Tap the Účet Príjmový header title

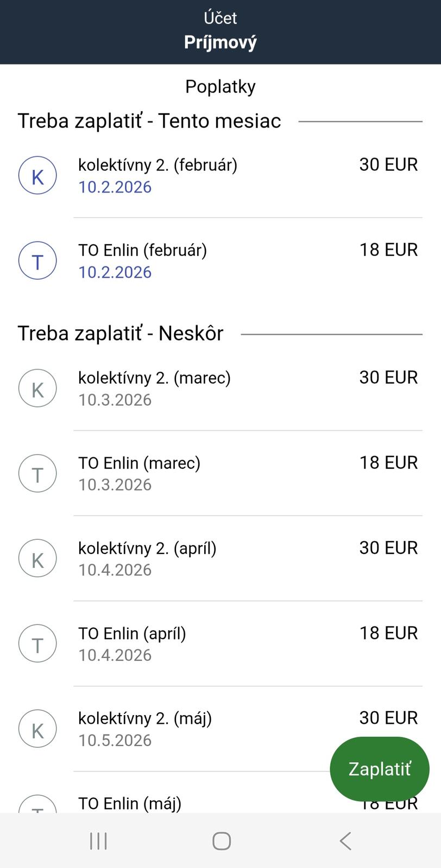coord(220,31)
